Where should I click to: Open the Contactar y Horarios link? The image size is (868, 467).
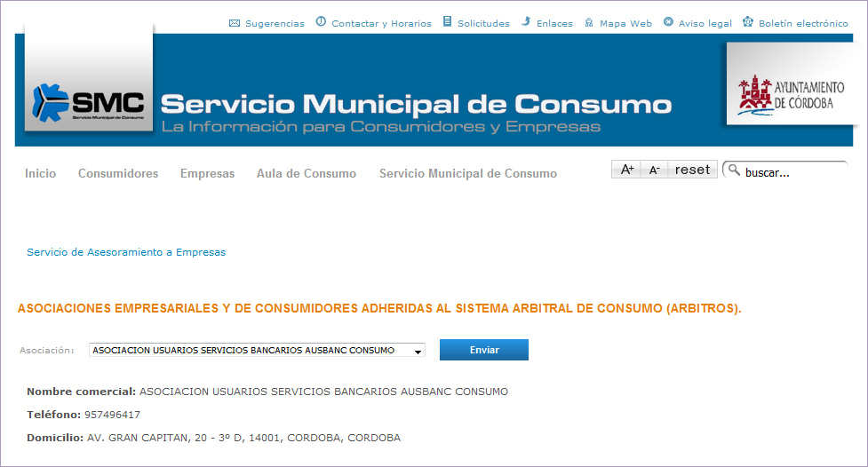381,24
